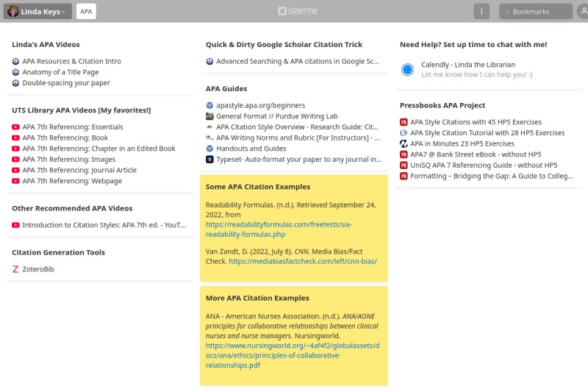Click the Typeset Auto-format icon

pyautogui.click(x=209, y=160)
